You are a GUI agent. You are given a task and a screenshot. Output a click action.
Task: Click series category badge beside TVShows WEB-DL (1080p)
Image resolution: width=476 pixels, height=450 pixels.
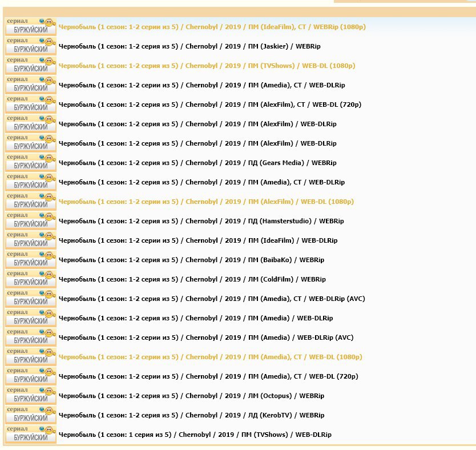(x=31, y=66)
